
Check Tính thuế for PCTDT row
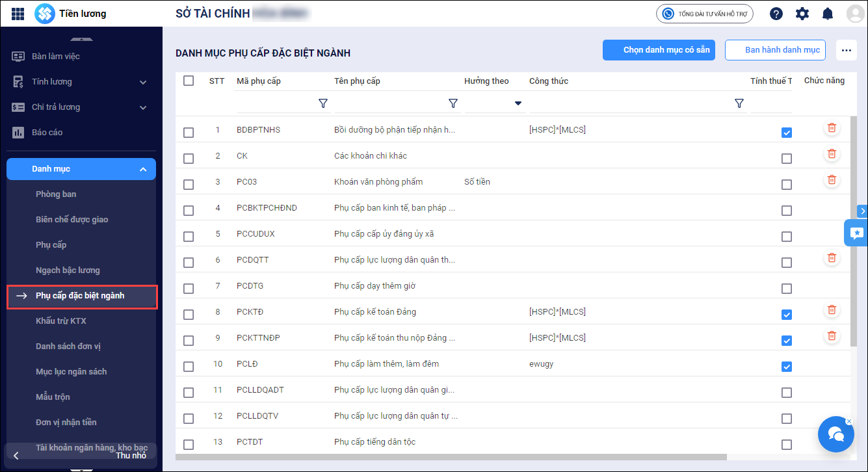click(x=787, y=445)
